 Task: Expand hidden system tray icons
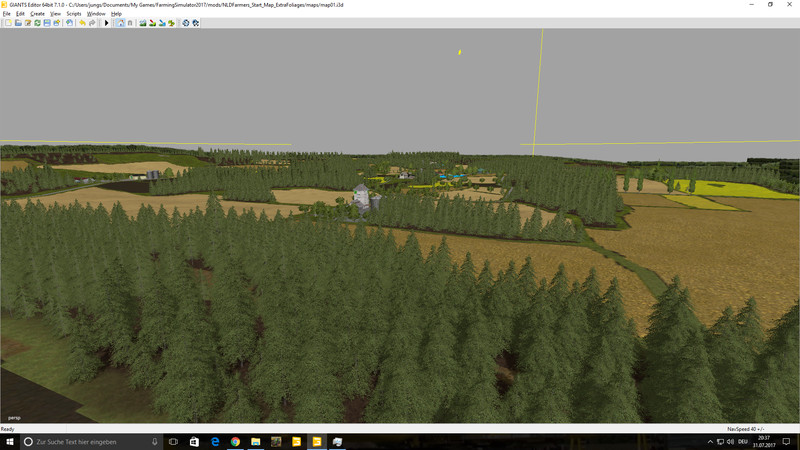coord(709,441)
